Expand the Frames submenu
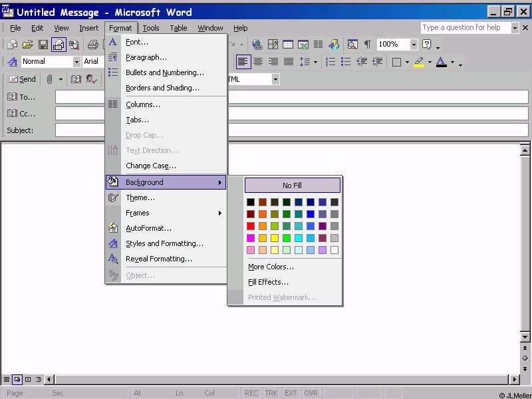Screen dimensions: 532x399 point(166,213)
